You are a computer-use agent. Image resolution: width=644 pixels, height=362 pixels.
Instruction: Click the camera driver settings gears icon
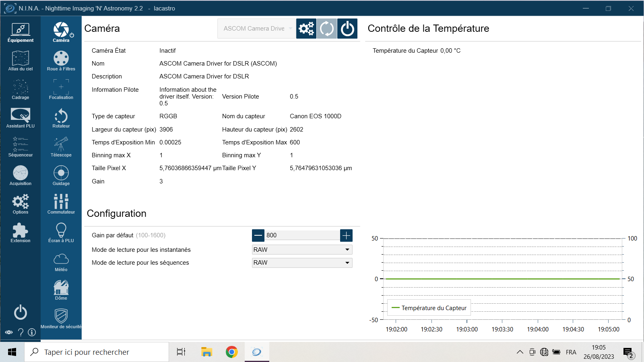click(x=306, y=29)
